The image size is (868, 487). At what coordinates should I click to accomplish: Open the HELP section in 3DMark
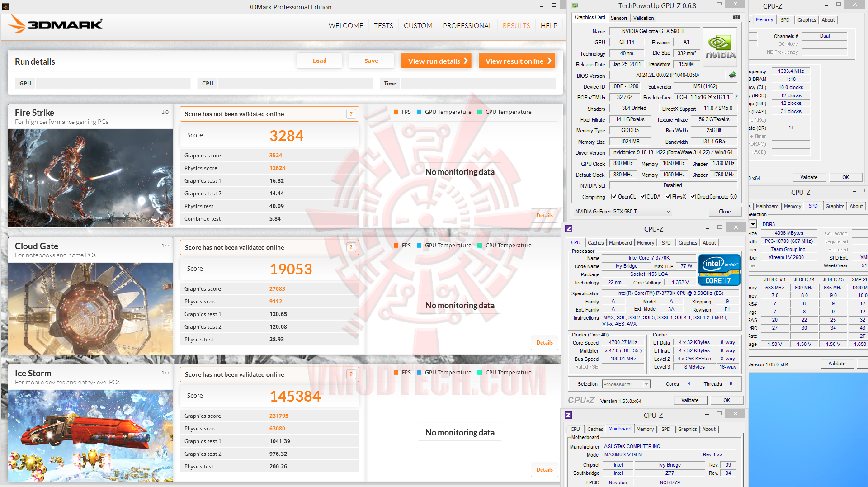tap(549, 26)
